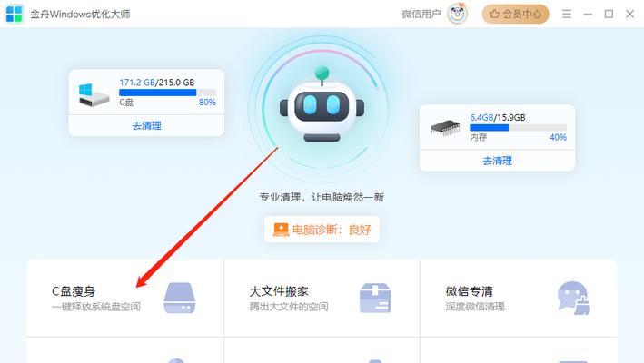Viewport: 644px width, 363px height.
Task: Open the C盘瘦身 feature
Action: [125, 299]
